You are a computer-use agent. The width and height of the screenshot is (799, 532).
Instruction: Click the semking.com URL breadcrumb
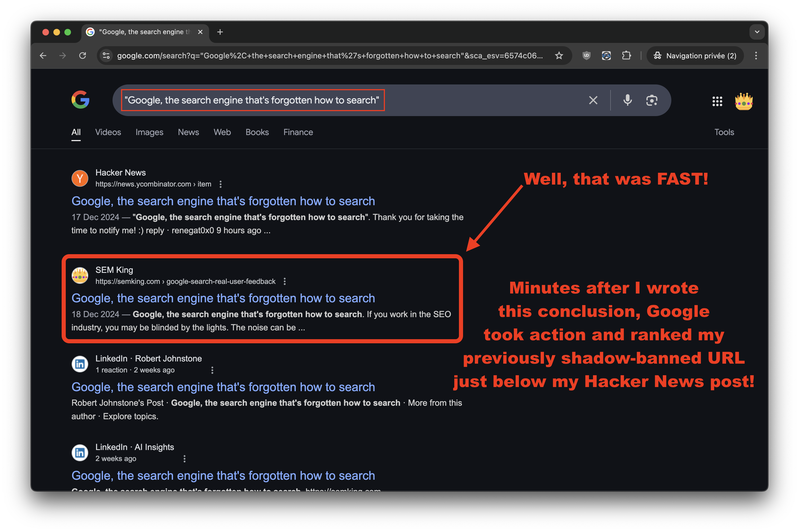pyautogui.click(x=185, y=281)
